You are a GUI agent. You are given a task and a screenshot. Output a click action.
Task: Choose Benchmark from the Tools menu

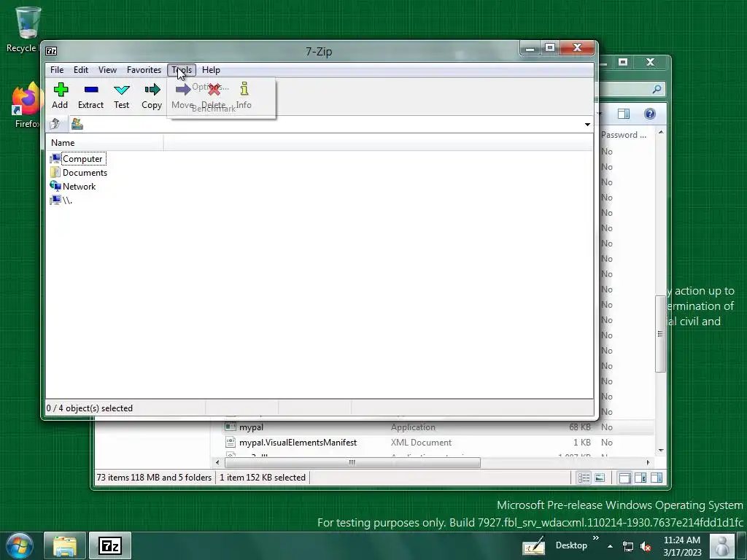214,109
